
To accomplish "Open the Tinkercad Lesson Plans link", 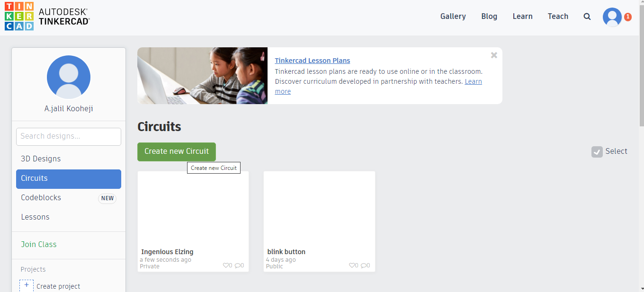I will click(312, 61).
